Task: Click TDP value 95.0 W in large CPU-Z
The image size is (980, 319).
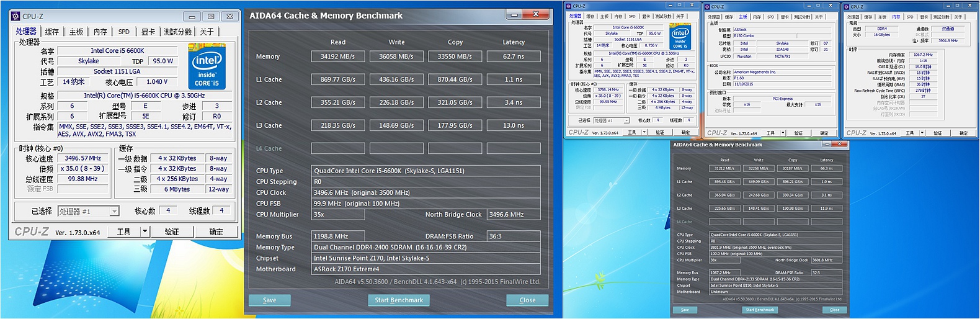Action: click(x=163, y=61)
